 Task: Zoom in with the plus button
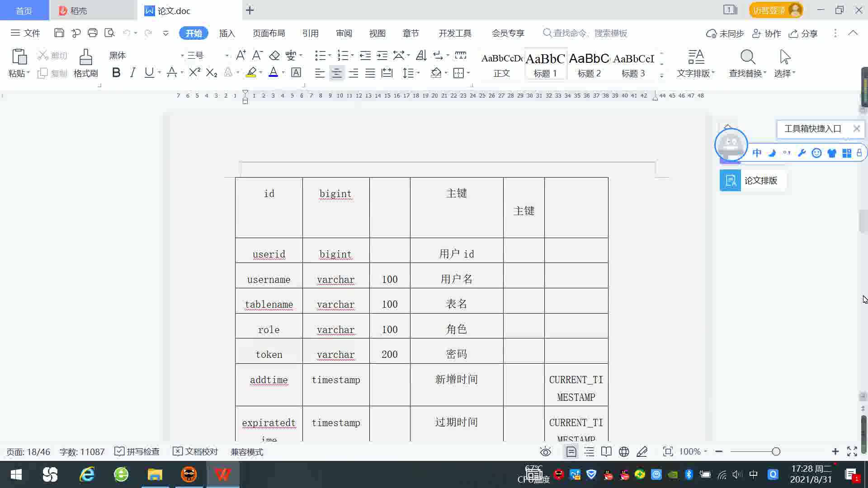pos(835,451)
